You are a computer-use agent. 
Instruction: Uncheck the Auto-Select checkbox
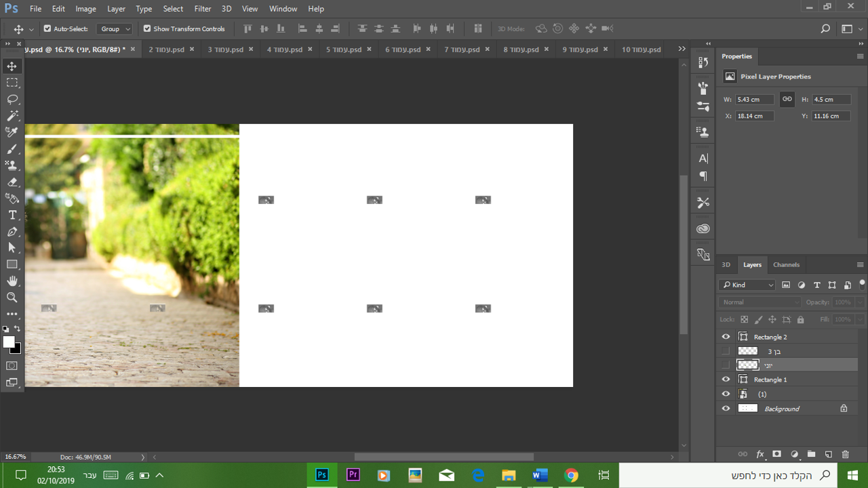point(47,29)
